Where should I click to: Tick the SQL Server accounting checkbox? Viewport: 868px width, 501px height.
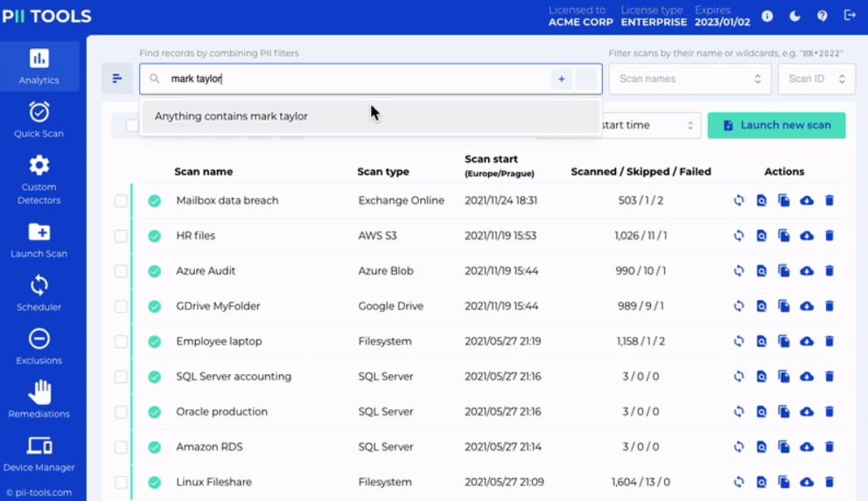tap(121, 377)
